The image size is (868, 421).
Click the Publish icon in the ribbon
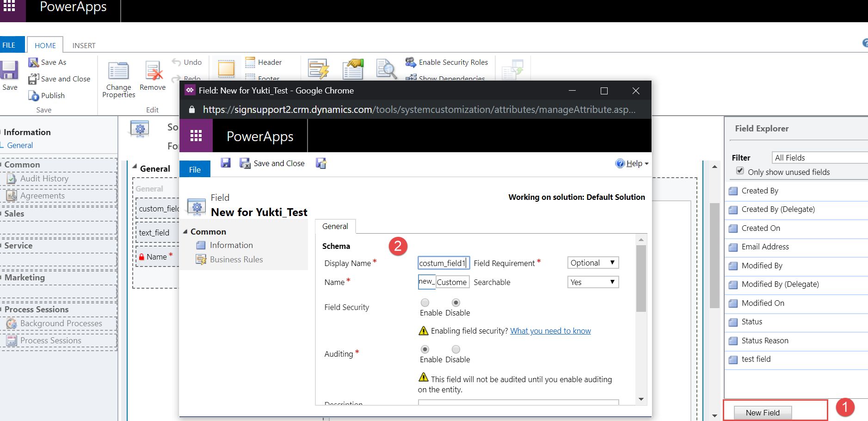point(34,95)
